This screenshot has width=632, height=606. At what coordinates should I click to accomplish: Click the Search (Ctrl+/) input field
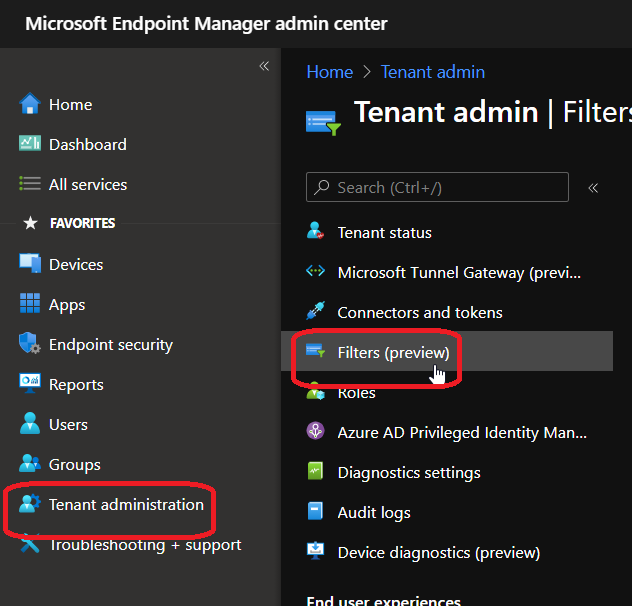(445, 187)
